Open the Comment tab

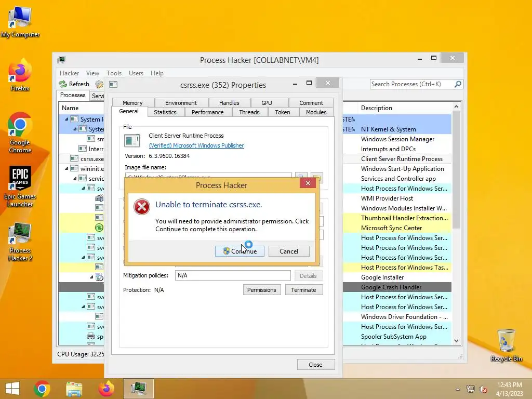click(x=311, y=103)
